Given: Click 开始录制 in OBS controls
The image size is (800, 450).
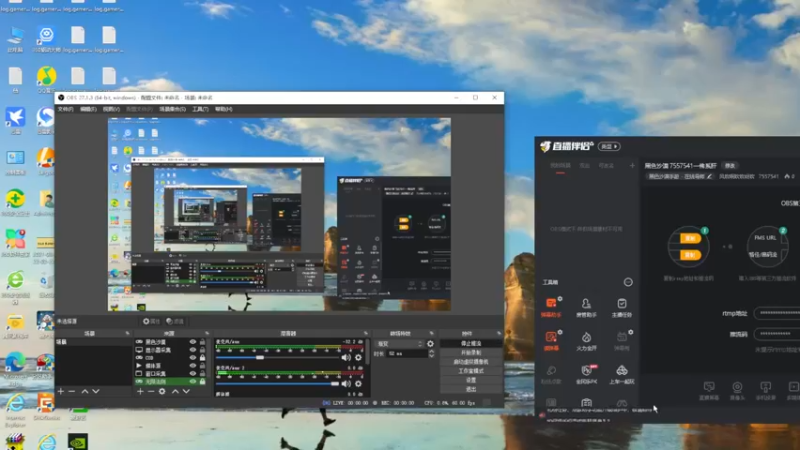Looking at the screenshot, I should point(470,353).
